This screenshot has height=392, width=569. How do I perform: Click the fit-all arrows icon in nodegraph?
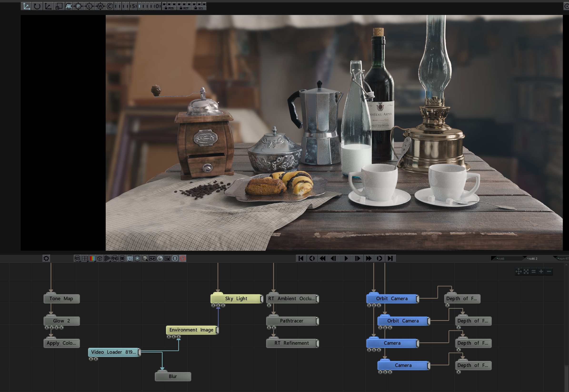(x=526, y=271)
